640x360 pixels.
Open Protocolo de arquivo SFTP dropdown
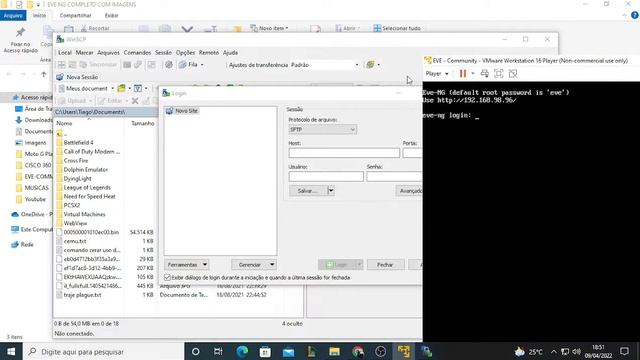[322, 129]
